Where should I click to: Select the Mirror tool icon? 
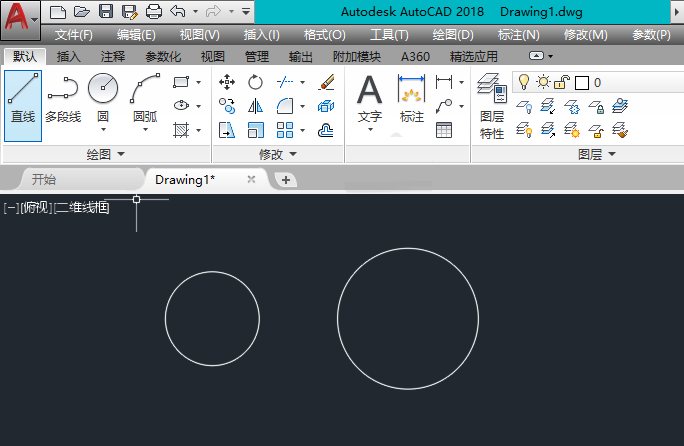[255, 106]
